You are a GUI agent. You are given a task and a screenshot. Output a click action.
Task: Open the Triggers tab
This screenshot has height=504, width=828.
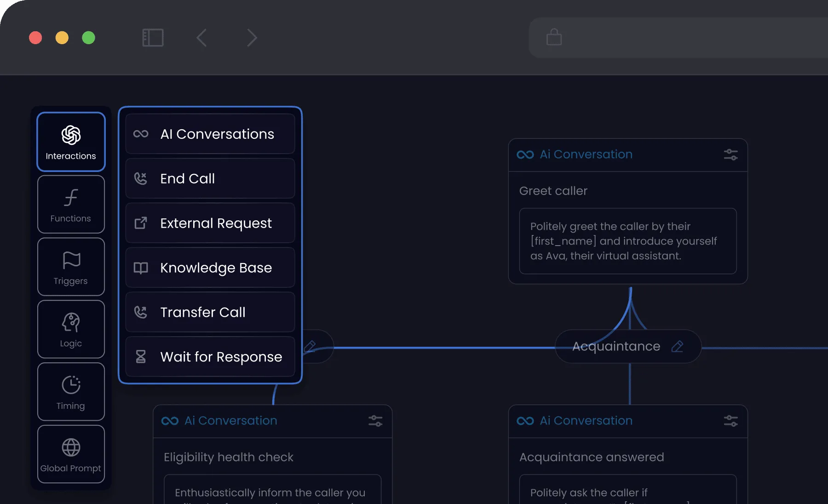pyautogui.click(x=71, y=267)
